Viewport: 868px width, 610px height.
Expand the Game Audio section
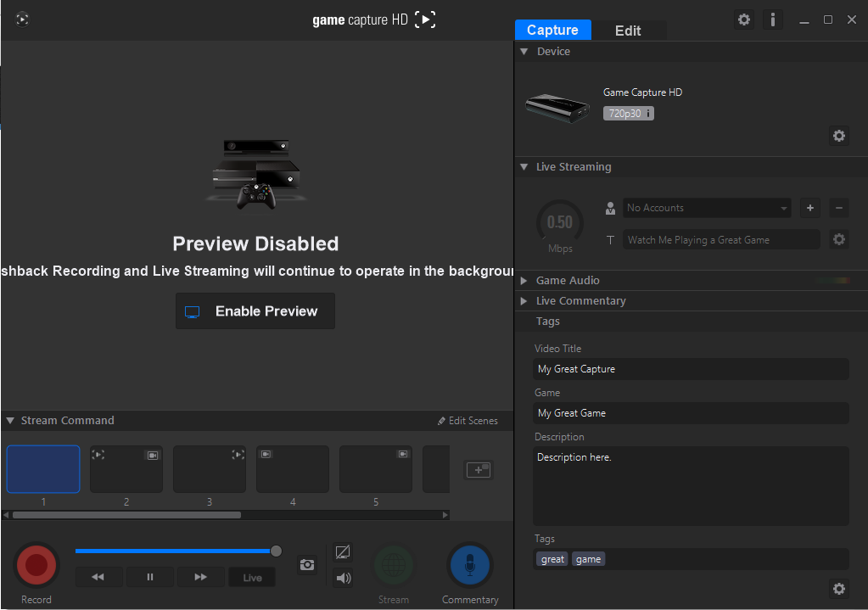[524, 281]
